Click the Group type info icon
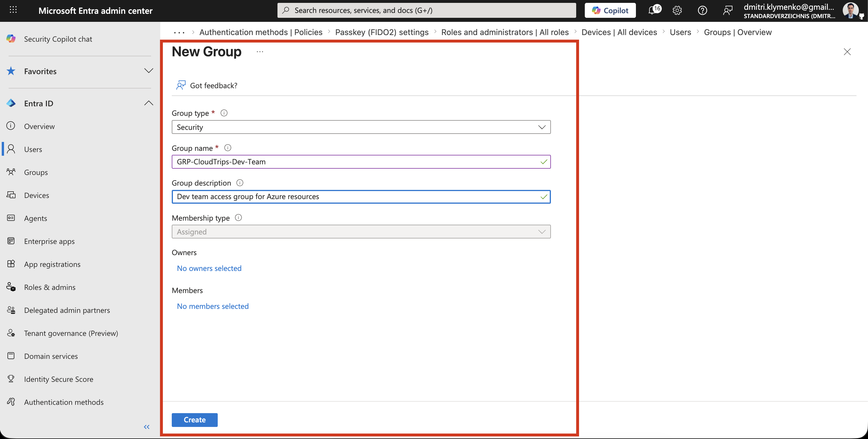Screen dimensions: 868x439 click(x=224, y=113)
